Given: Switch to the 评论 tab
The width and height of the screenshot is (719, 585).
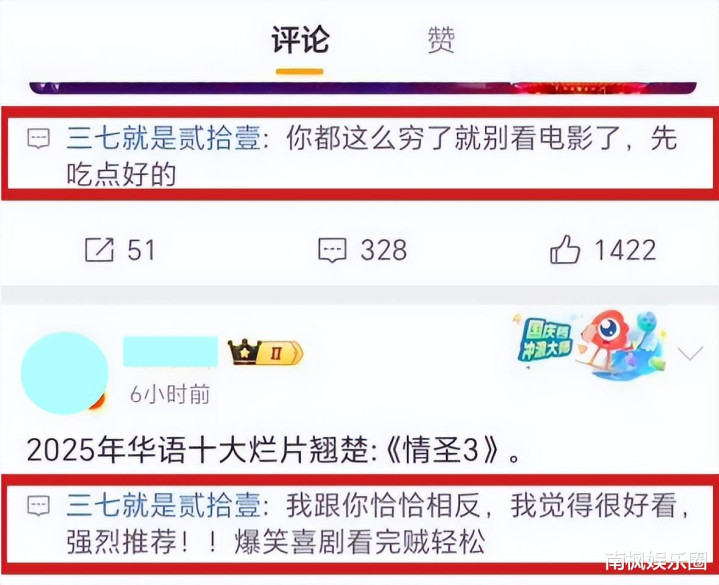Looking at the screenshot, I should (x=300, y=40).
